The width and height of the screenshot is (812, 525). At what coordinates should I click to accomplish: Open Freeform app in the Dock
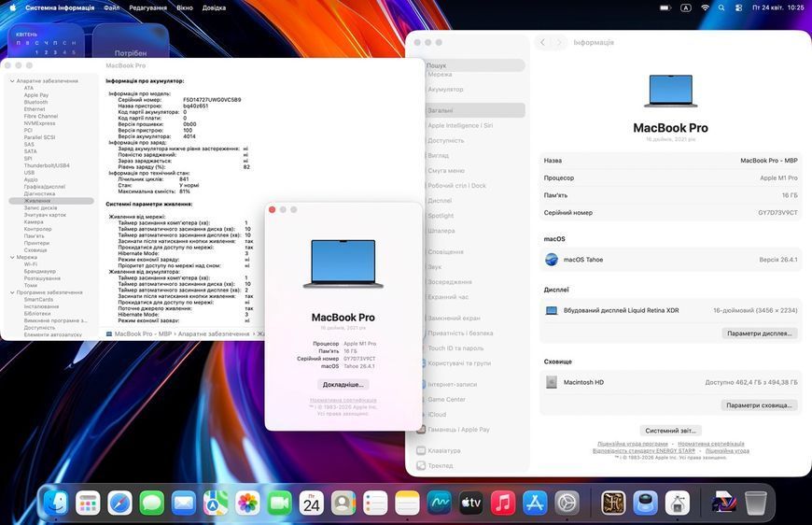(x=440, y=503)
